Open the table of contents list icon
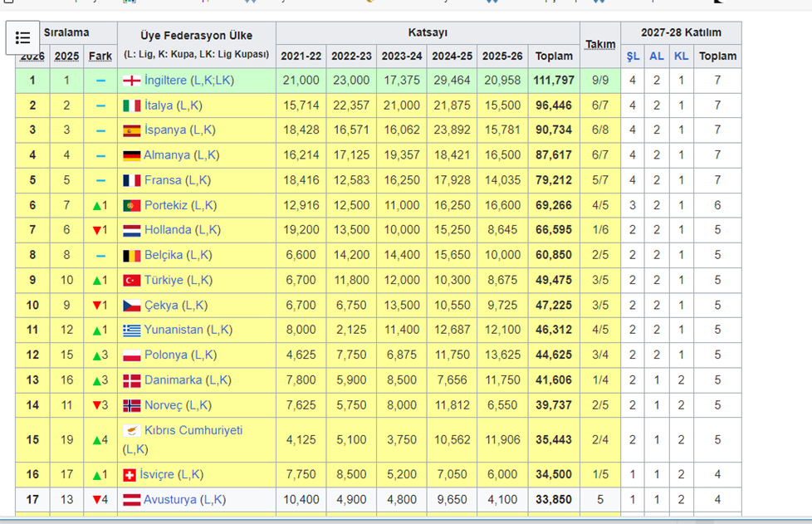Image resolution: width=812 pixels, height=524 pixels. pyautogui.click(x=22, y=37)
